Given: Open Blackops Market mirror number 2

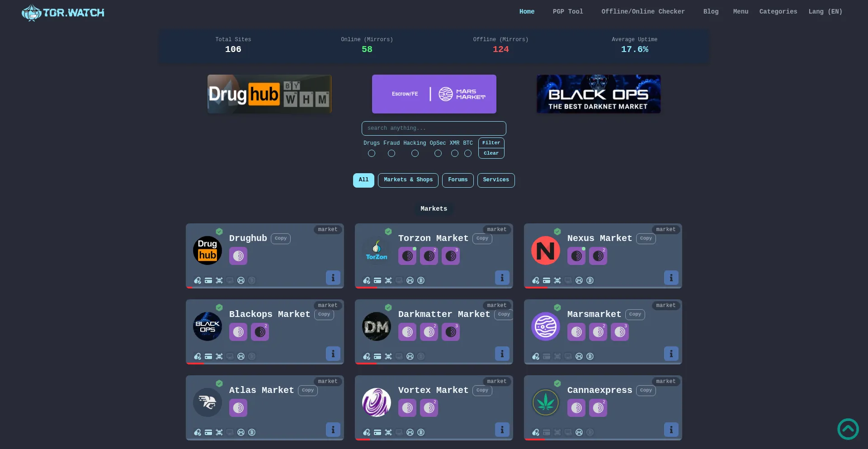Looking at the screenshot, I should coord(260,332).
